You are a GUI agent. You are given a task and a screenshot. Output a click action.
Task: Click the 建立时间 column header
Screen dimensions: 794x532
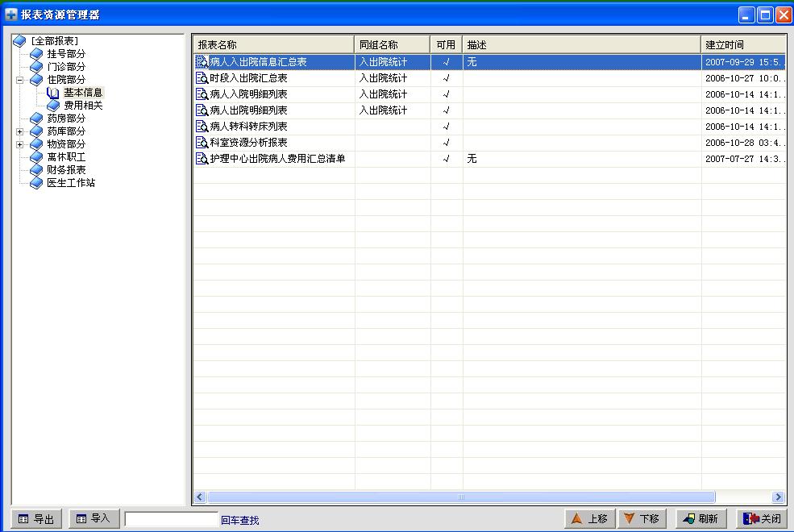(742, 45)
